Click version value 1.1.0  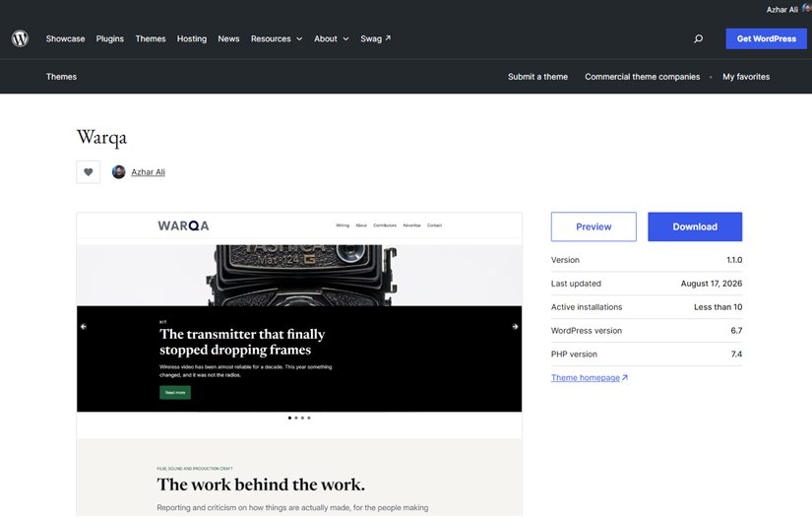(734, 260)
